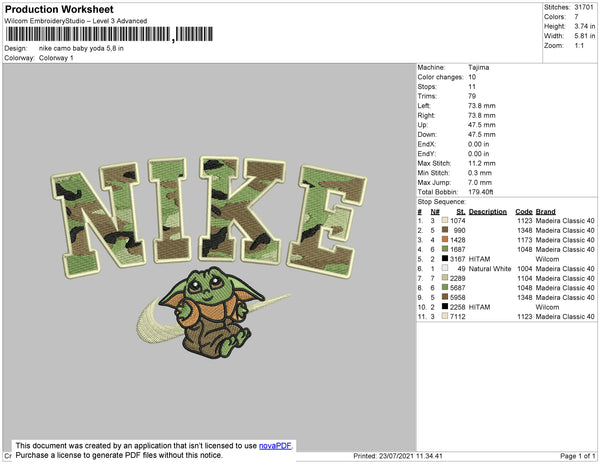Select the Machine value Tajima
The width and height of the screenshot is (600, 464).
(479, 67)
